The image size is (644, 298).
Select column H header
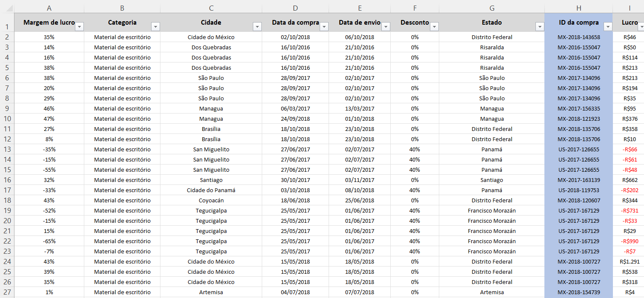click(x=579, y=8)
